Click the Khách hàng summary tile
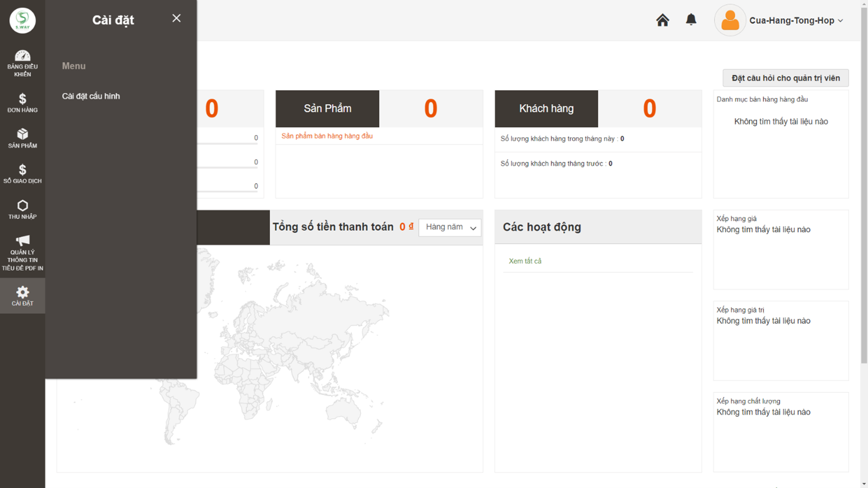The height and width of the screenshot is (488, 868). 546,109
